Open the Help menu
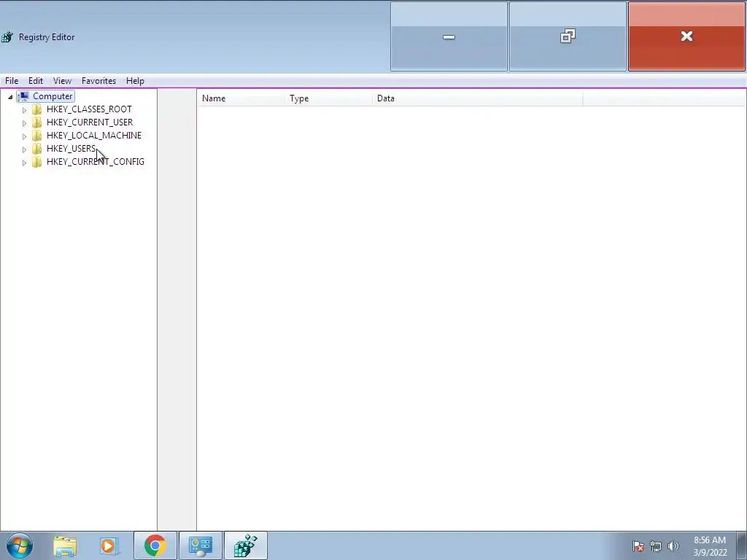 [x=135, y=81]
